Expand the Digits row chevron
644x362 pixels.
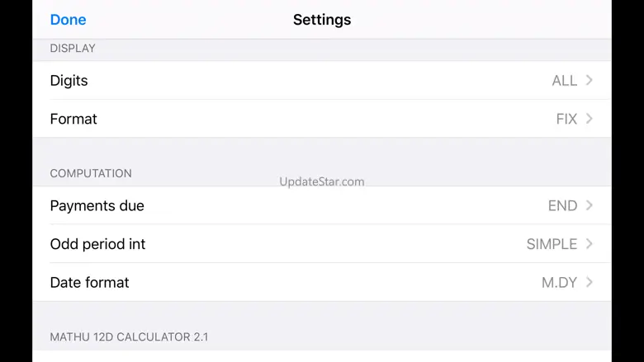(x=590, y=80)
